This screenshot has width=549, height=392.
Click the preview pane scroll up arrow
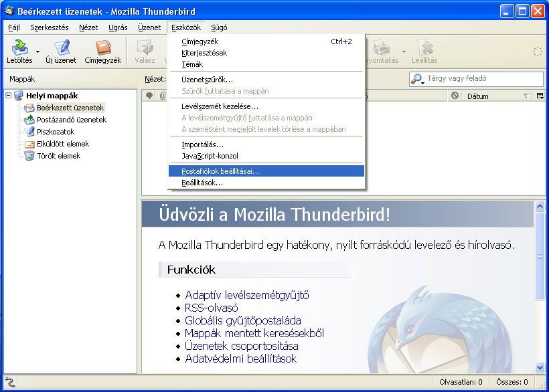pyautogui.click(x=540, y=206)
